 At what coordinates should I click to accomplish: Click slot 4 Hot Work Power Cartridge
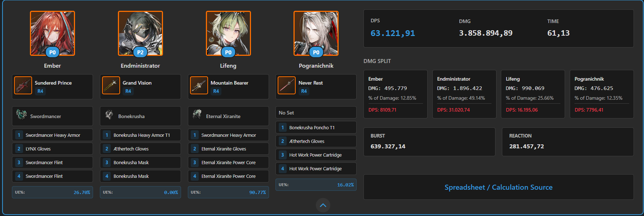coord(316,168)
